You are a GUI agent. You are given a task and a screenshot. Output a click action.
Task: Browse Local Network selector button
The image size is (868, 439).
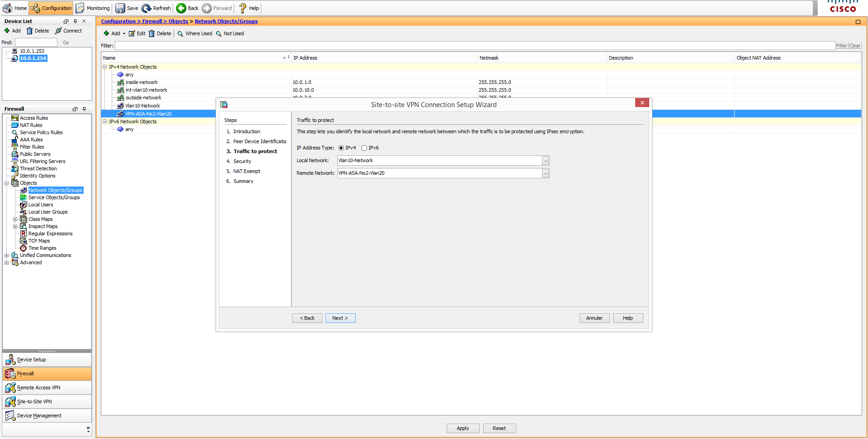546,161
